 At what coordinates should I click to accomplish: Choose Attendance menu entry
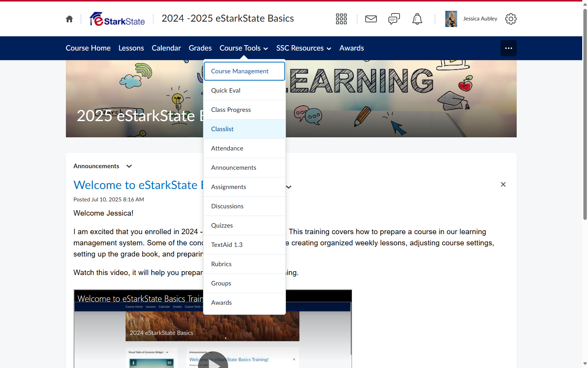[x=244, y=149]
